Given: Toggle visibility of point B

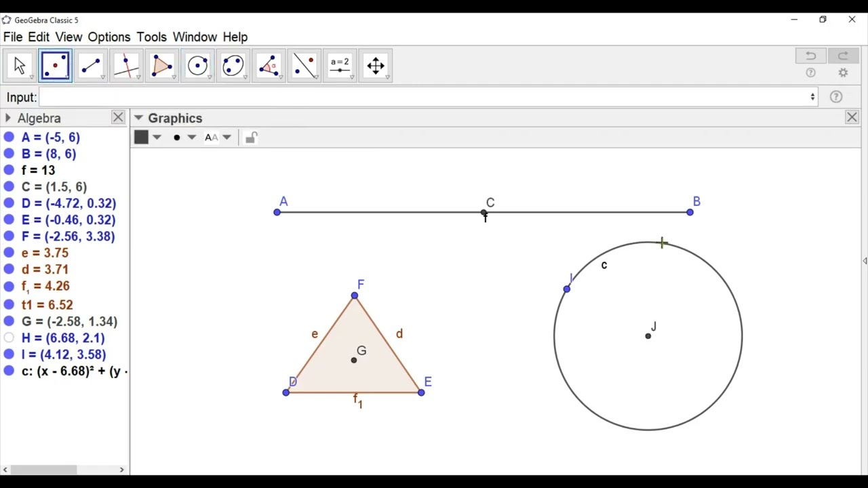Looking at the screenshot, I should point(9,154).
